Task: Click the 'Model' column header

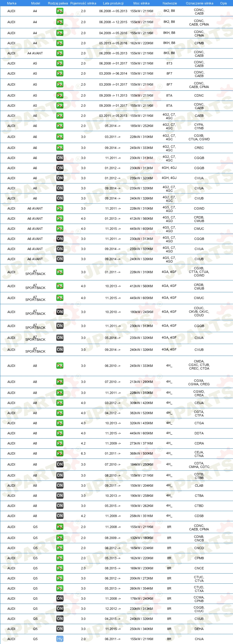Action: 36,3
